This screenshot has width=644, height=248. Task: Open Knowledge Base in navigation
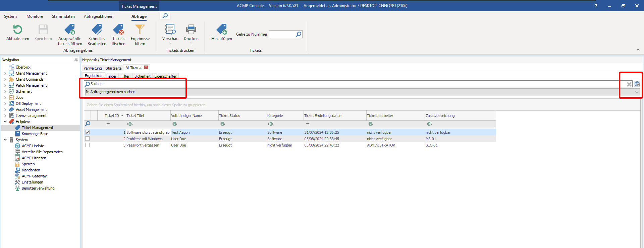[35, 134]
